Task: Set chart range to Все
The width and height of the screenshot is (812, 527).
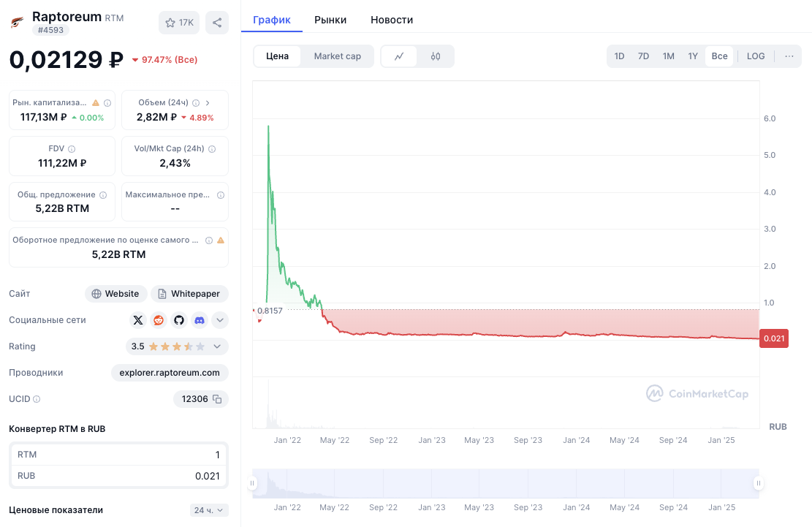Action: [719, 56]
